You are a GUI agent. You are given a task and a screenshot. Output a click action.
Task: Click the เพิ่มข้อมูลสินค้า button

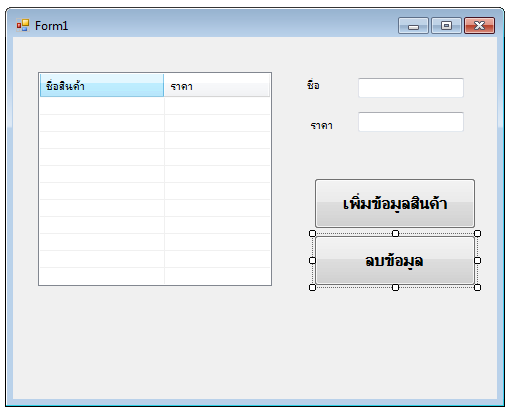[395, 203]
